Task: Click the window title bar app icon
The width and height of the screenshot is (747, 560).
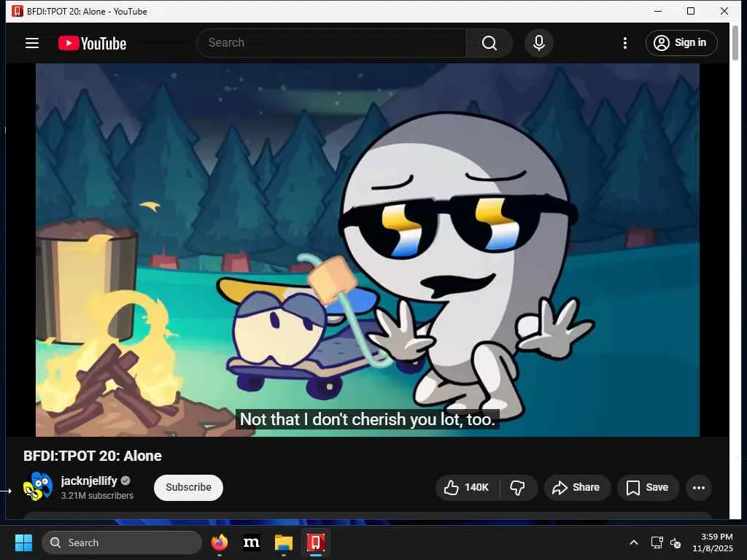Action: [18, 11]
